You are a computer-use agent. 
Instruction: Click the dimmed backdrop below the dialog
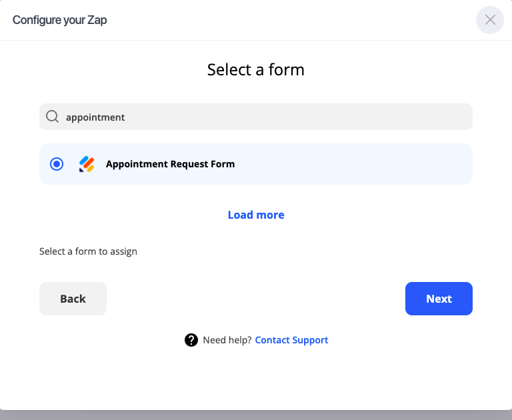click(x=256, y=415)
